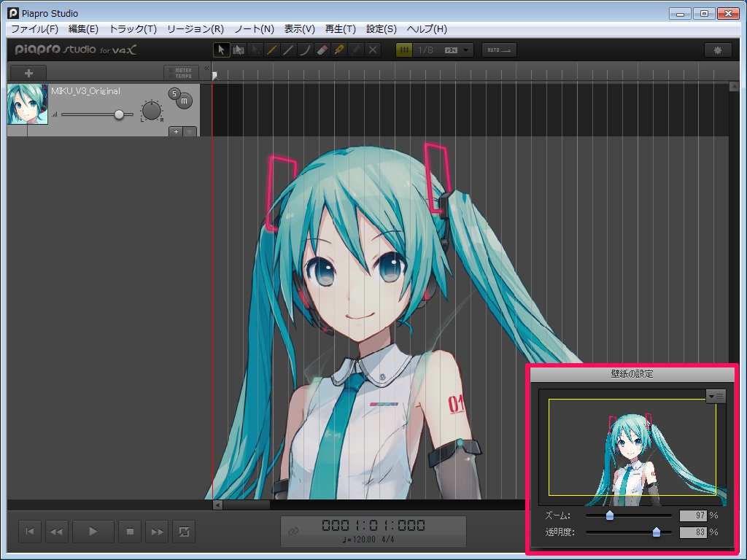Select the eraser tool

point(322,50)
